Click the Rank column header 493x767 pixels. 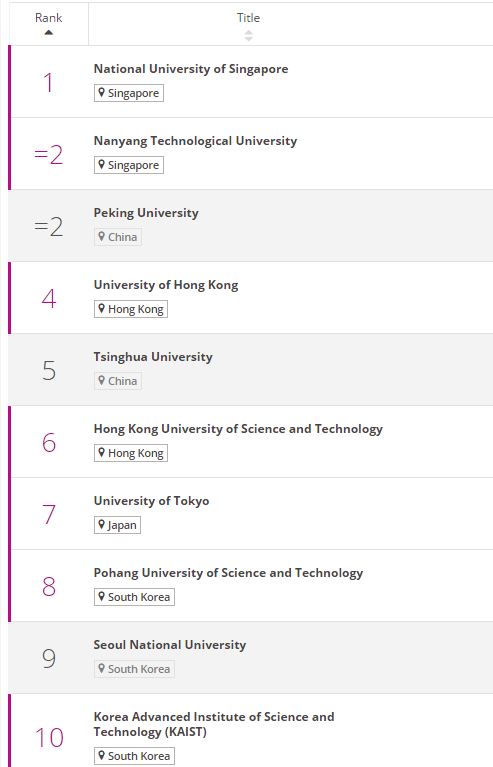pyautogui.click(x=48, y=18)
